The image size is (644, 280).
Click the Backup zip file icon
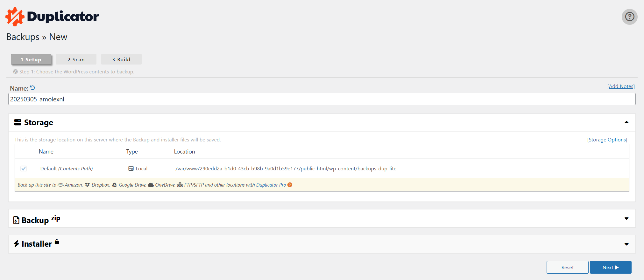click(16, 220)
